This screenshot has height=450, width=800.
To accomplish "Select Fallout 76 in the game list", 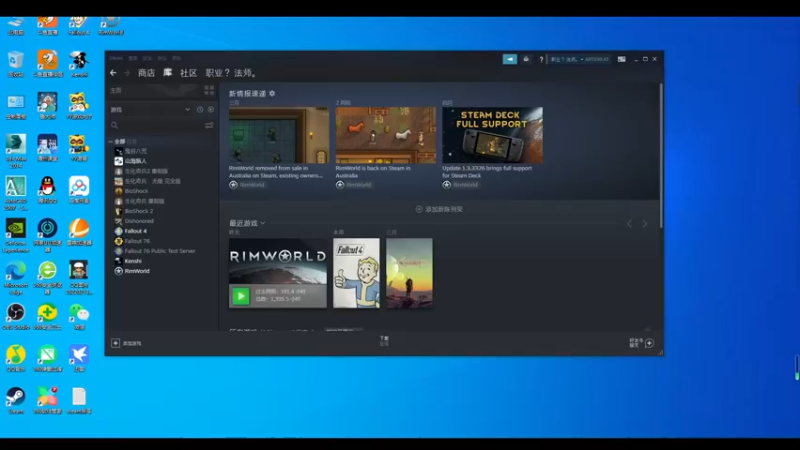I will (137, 241).
